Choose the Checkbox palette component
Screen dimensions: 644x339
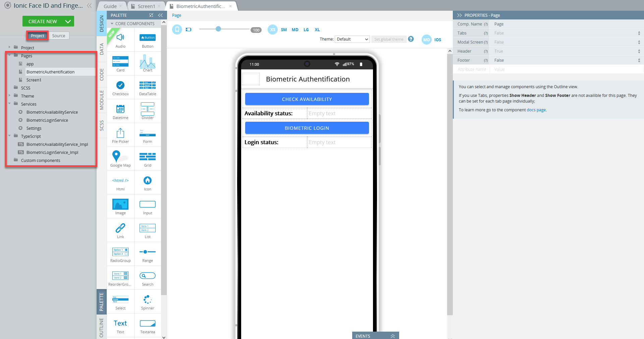120,87
